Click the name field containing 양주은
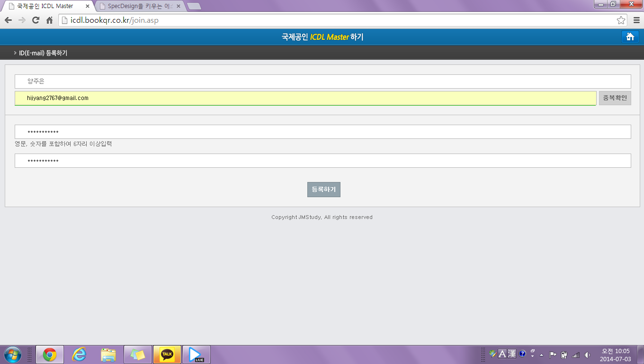Image resolution: width=644 pixels, height=364 pixels. click(x=323, y=82)
